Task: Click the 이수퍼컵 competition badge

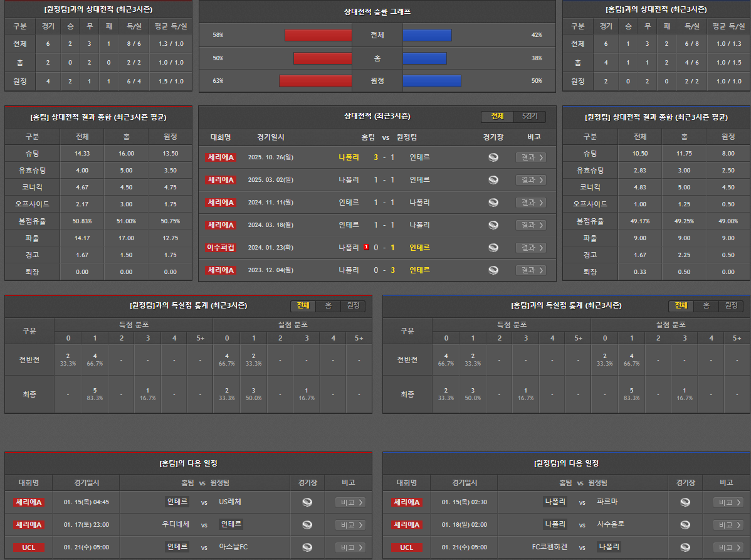Action: (221, 248)
